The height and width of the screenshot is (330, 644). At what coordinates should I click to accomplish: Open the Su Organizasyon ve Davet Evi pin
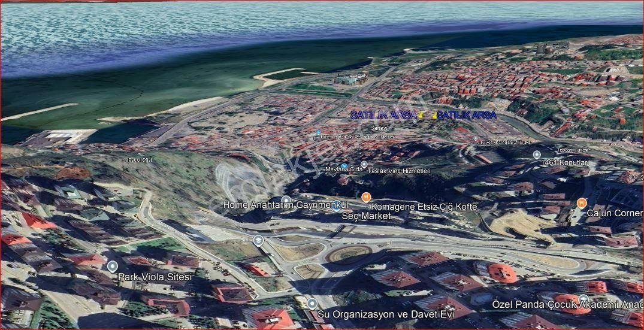(x=312, y=304)
